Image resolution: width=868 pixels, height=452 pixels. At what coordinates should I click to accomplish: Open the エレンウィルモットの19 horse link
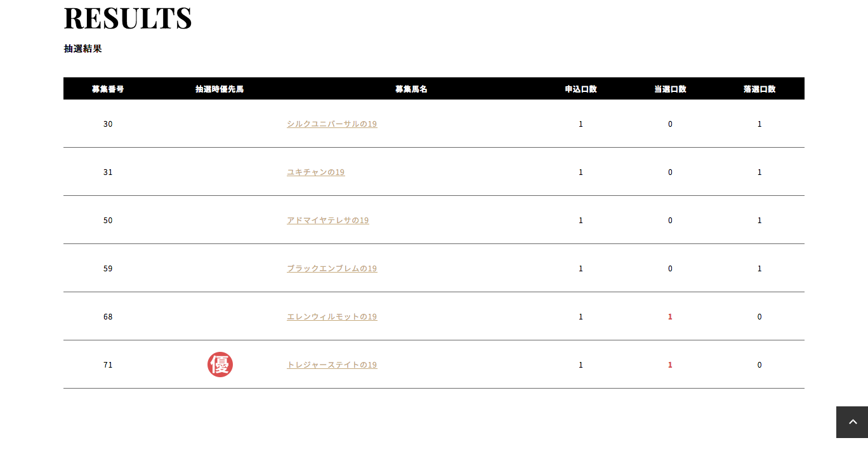pos(332,317)
